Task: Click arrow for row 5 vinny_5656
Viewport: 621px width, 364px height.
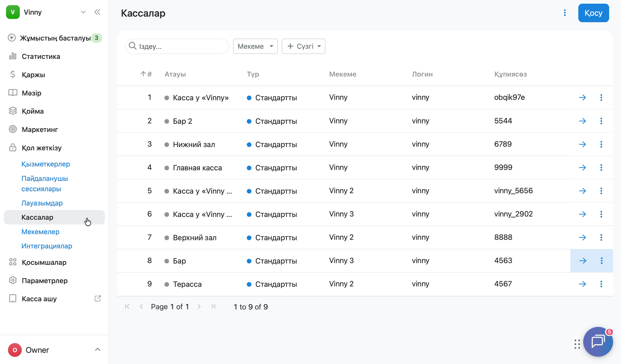Action: coord(582,191)
